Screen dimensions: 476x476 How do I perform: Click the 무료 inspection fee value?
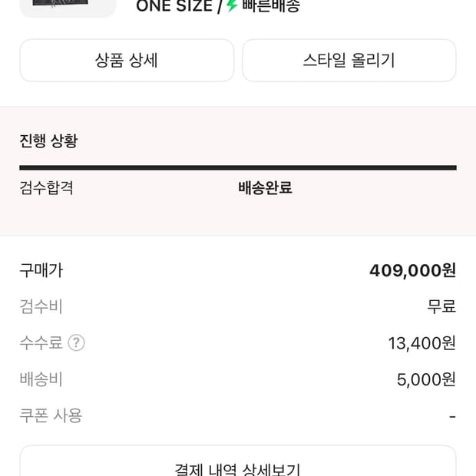coord(441,306)
